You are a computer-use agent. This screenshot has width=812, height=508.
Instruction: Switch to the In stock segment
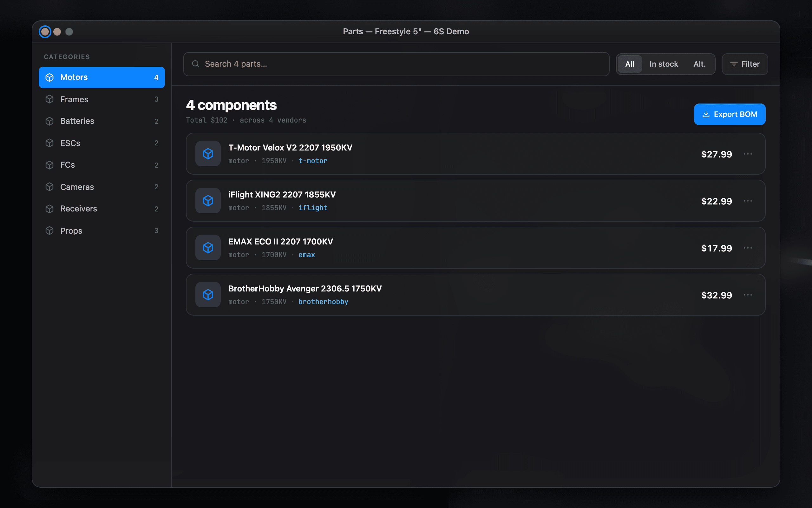coord(664,64)
